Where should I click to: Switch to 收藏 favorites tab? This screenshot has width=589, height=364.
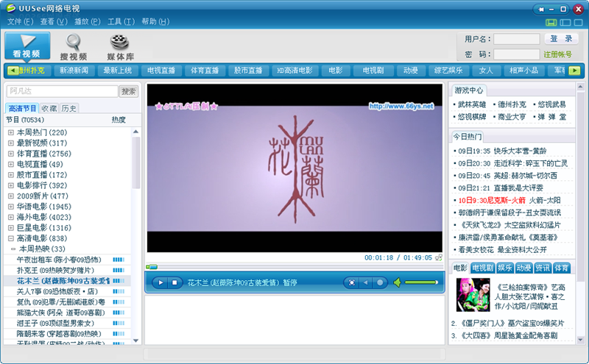point(49,108)
